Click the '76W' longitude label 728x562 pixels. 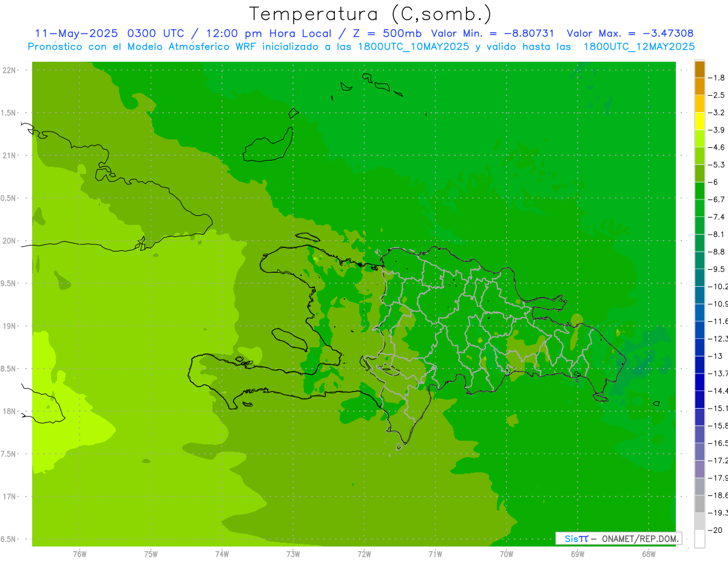coord(79,554)
